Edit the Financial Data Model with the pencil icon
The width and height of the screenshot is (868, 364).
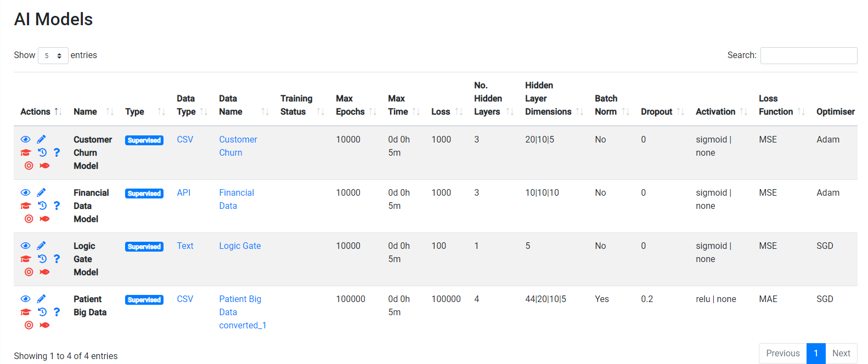tap(41, 192)
